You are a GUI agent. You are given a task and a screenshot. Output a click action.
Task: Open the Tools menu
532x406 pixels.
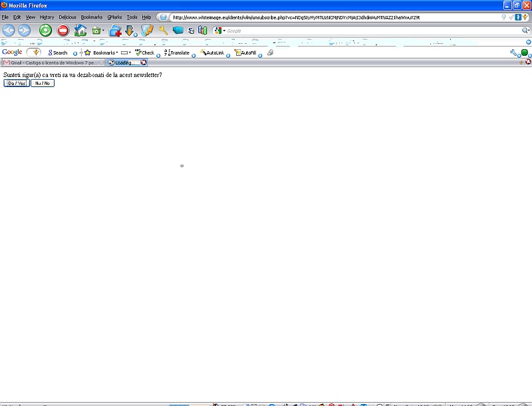[x=132, y=17]
